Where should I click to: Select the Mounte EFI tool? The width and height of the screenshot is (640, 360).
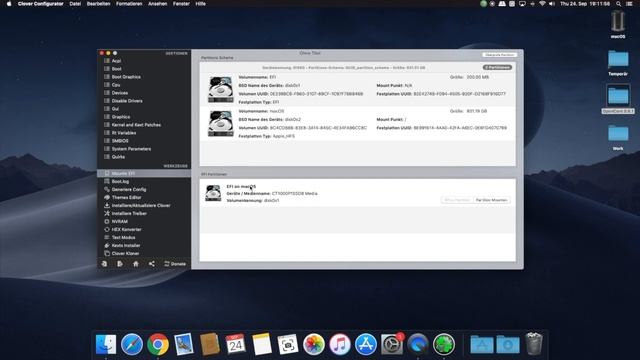point(144,173)
